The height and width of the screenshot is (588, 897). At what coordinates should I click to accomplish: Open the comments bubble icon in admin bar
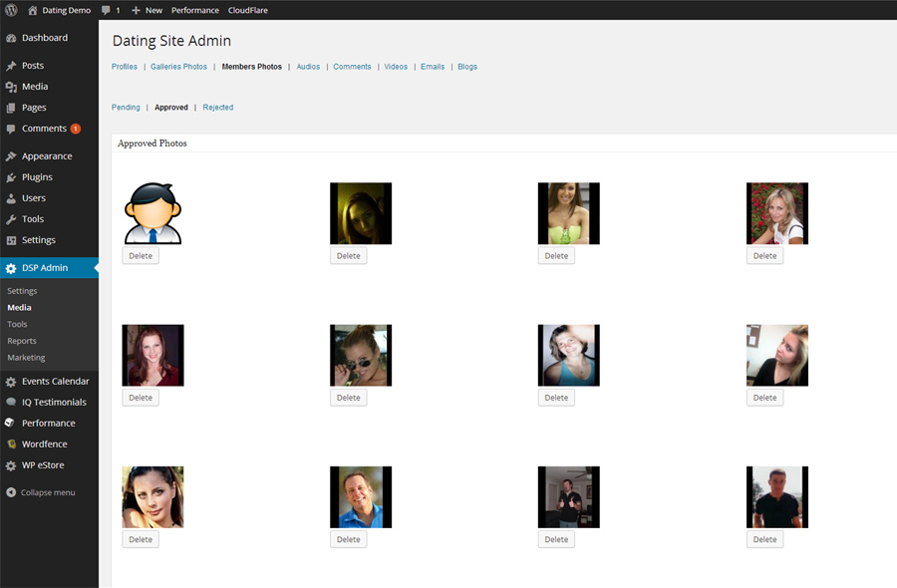(106, 10)
